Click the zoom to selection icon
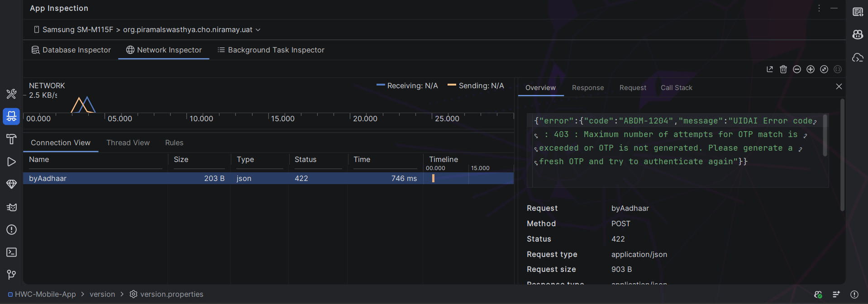868x304 pixels. pos(838,69)
